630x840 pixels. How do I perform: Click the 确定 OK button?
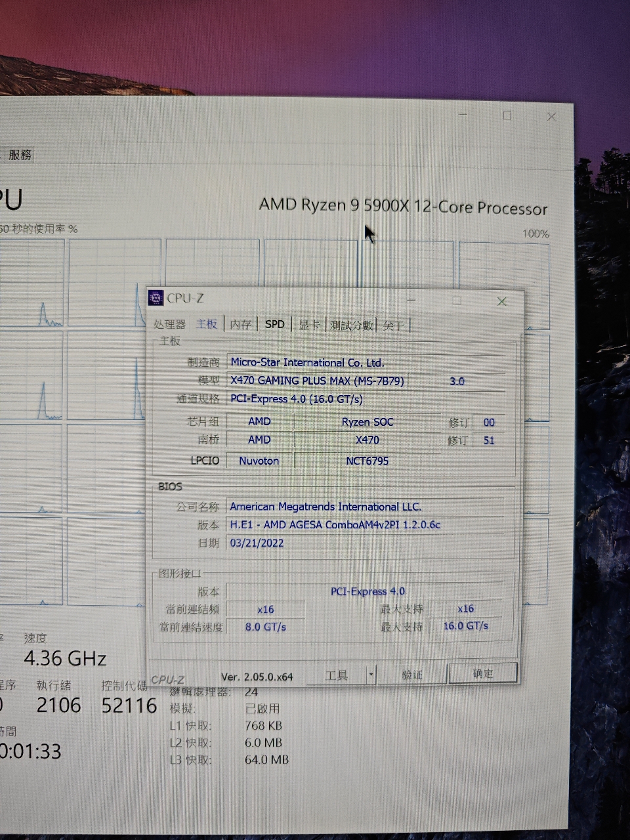point(483,673)
